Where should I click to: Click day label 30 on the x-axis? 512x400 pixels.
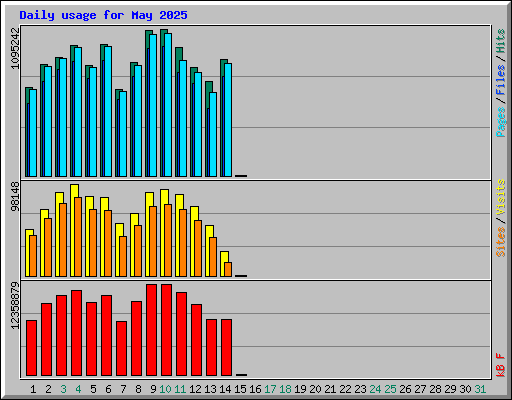pos(465,389)
